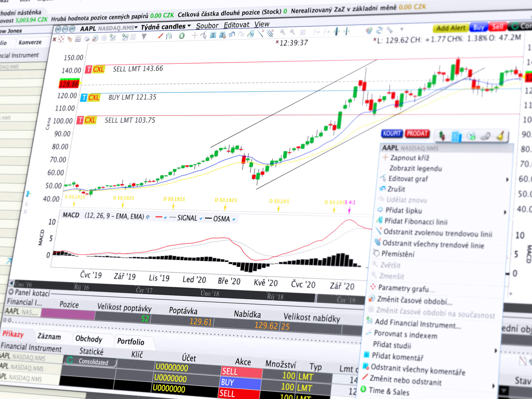This screenshot has width=532, height=399.
Task: Click the red pencil draw tool icon
Action: (160, 36)
